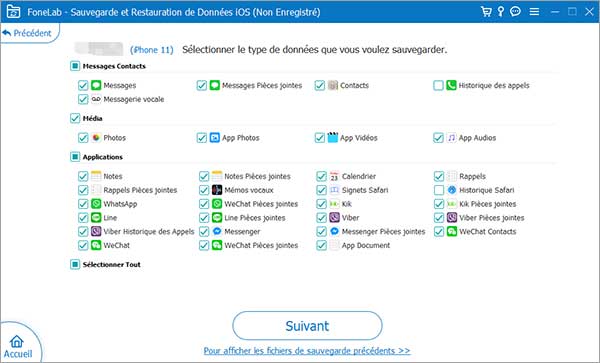
Task: Toggle the Messages Contacts group checkbox
Action: pyautogui.click(x=75, y=66)
